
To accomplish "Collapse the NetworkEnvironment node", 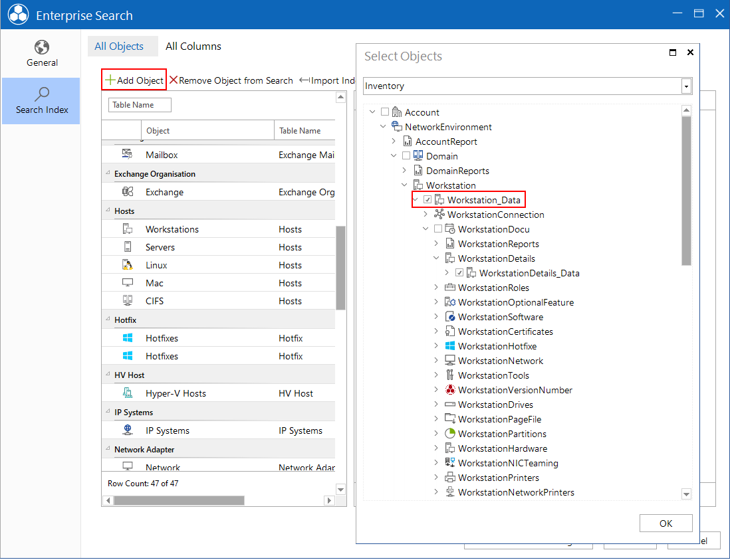I will (x=383, y=126).
